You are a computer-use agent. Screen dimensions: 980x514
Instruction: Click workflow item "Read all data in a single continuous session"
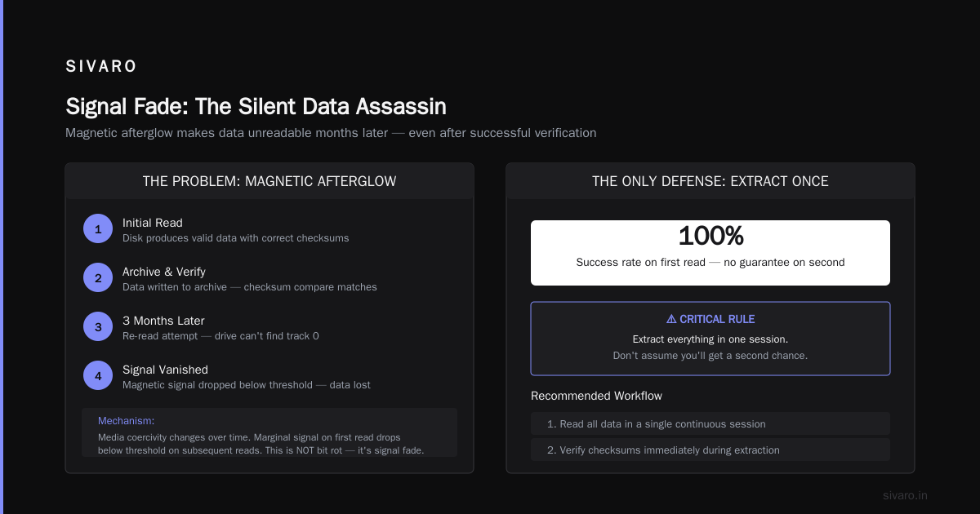click(710, 423)
